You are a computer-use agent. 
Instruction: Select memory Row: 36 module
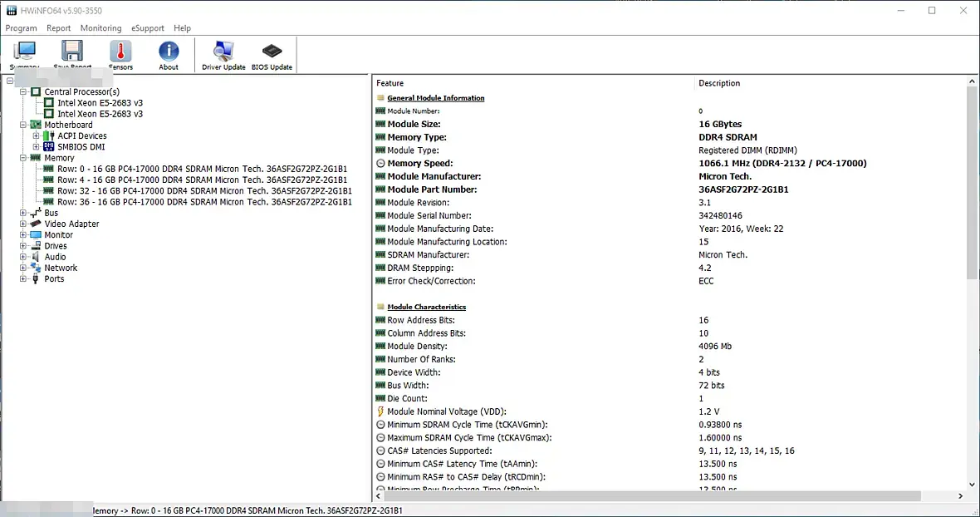coord(204,202)
